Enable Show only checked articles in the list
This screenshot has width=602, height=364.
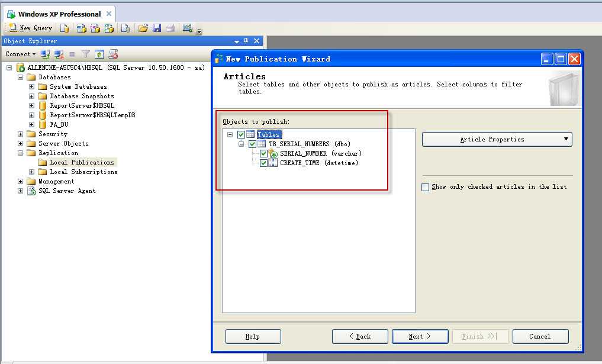coord(426,187)
